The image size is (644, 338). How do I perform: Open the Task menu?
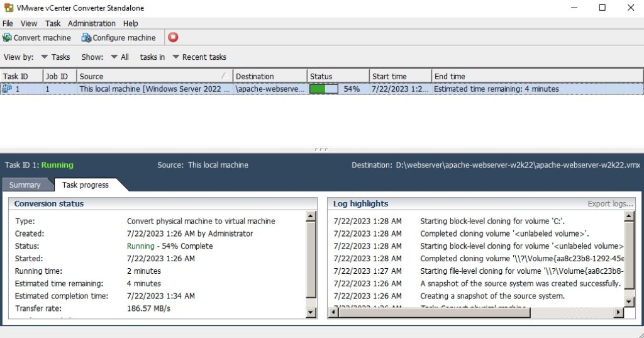pos(53,23)
